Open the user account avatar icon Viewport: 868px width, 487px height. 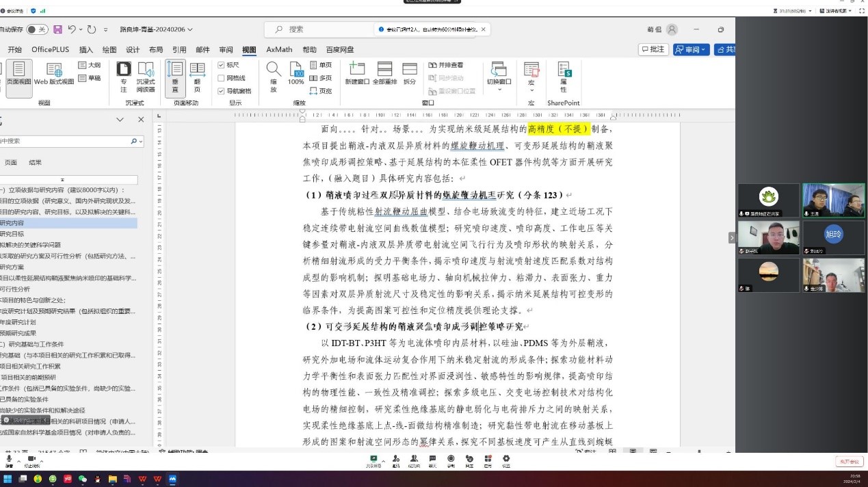tap(672, 29)
